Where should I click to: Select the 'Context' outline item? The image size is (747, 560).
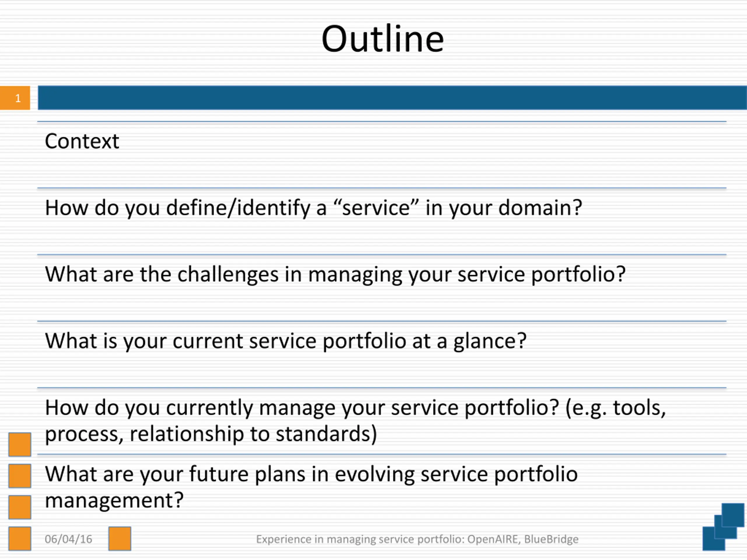(x=82, y=141)
